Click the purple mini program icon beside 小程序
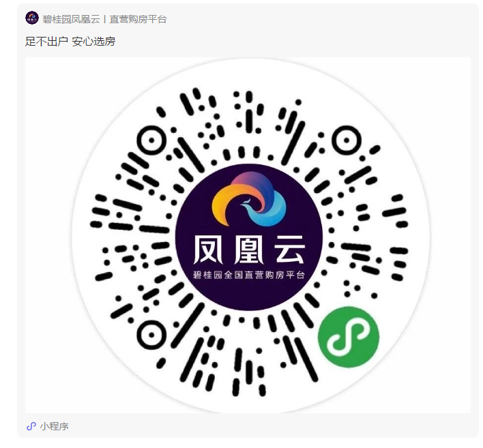Screen dimensions: 483x448 31,426
